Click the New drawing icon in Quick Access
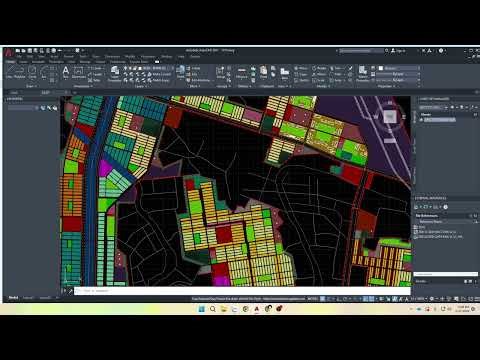 (18, 51)
